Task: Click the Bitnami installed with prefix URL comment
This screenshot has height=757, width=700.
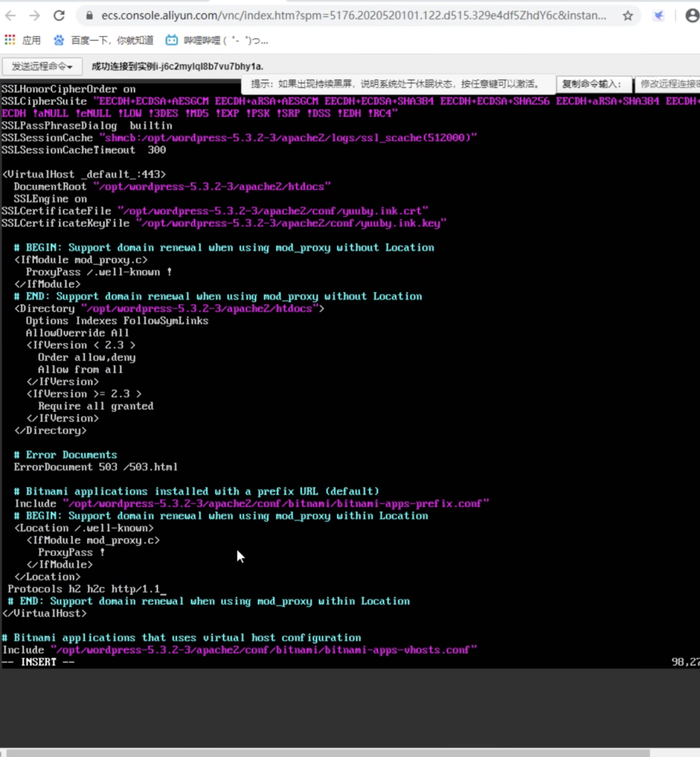Action: 197,492
